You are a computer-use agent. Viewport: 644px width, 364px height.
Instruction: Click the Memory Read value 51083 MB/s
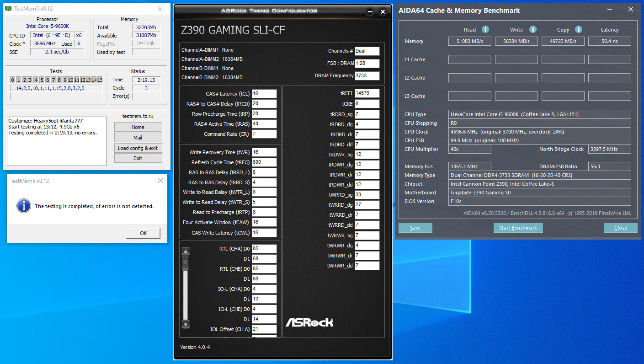click(470, 41)
